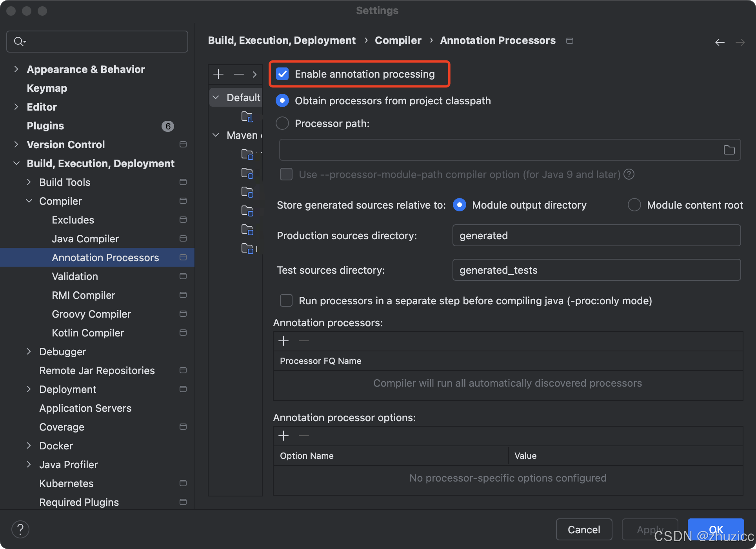
Task: Open the Java Compiler settings page
Action: 85,239
